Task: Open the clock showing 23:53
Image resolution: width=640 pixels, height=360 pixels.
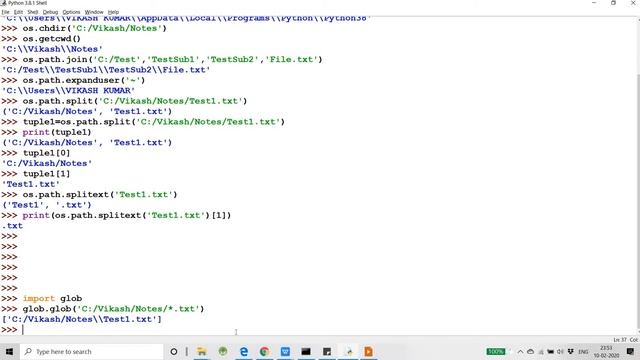Action: point(606,351)
